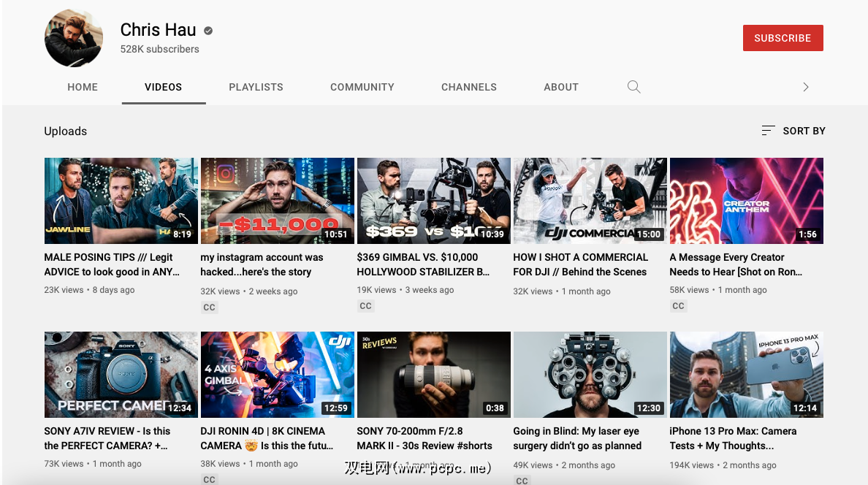Viewport: 868px width, 485px height.
Task: Open 'SONY A7IV REVIEW' video title
Action: [x=107, y=438]
